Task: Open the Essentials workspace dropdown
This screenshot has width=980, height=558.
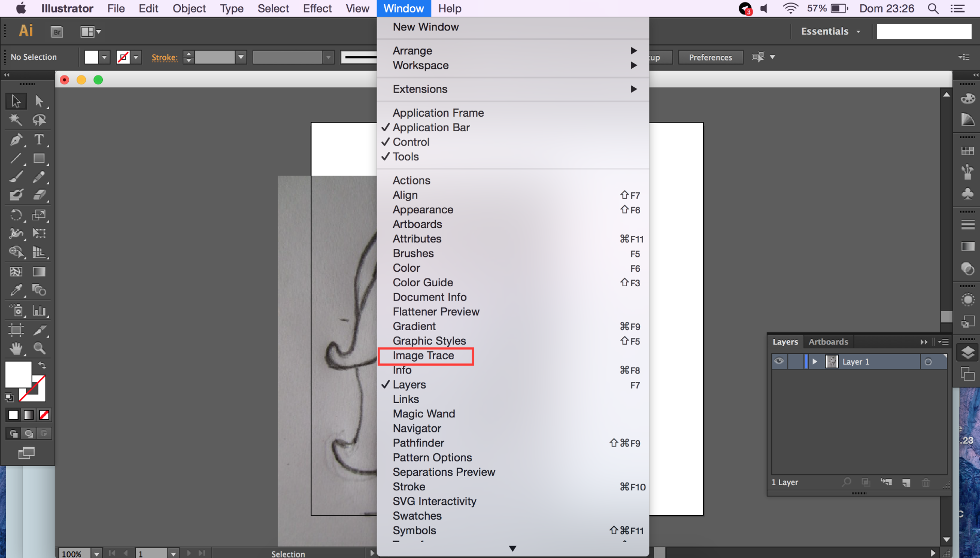Action: 830,32
